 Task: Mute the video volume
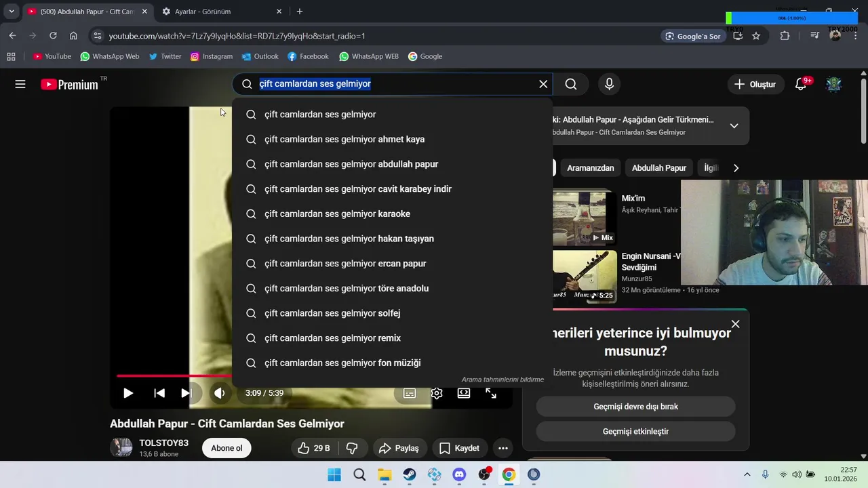tap(220, 393)
